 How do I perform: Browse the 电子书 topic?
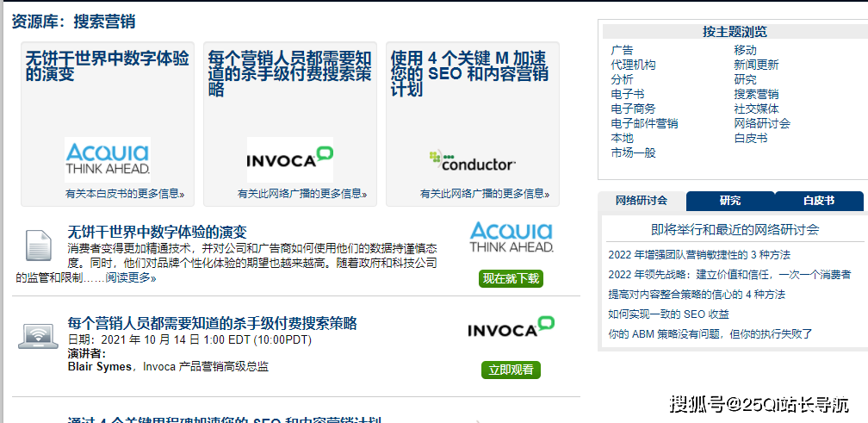point(628,94)
